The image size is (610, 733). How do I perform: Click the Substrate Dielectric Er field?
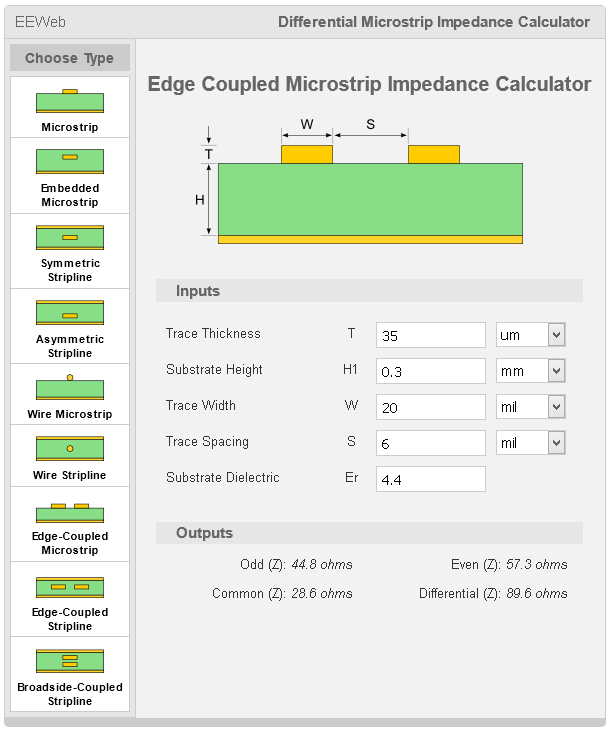(x=430, y=479)
